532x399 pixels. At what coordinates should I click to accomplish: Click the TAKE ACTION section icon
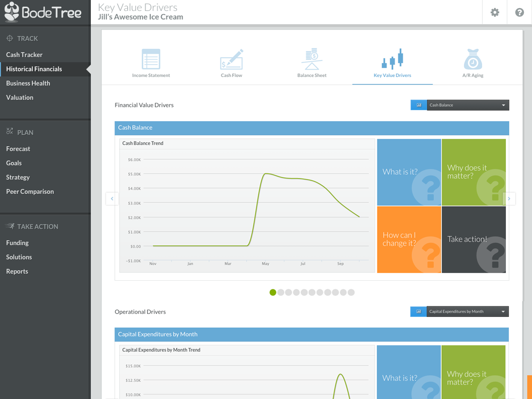coord(10,226)
